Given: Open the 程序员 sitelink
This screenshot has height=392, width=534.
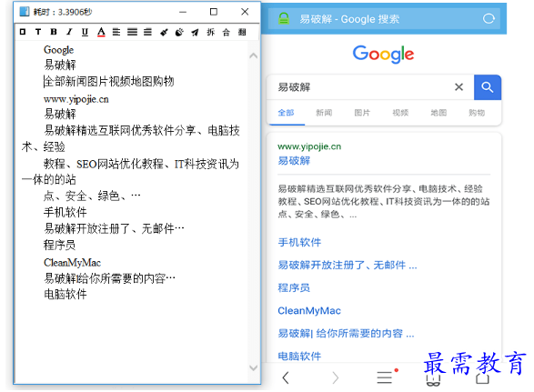Looking at the screenshot, I should tap(294, 287).
